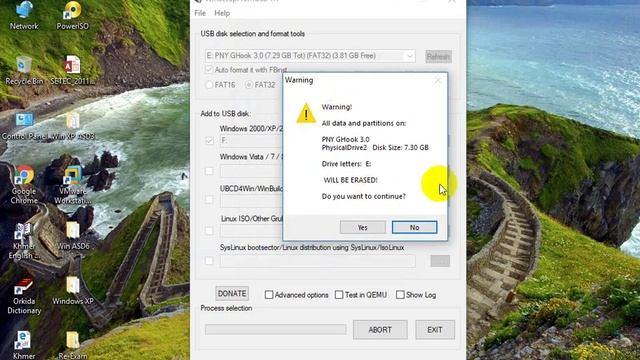Enable Show Log checkbox

pyautogui.click(x=400, y=295)
